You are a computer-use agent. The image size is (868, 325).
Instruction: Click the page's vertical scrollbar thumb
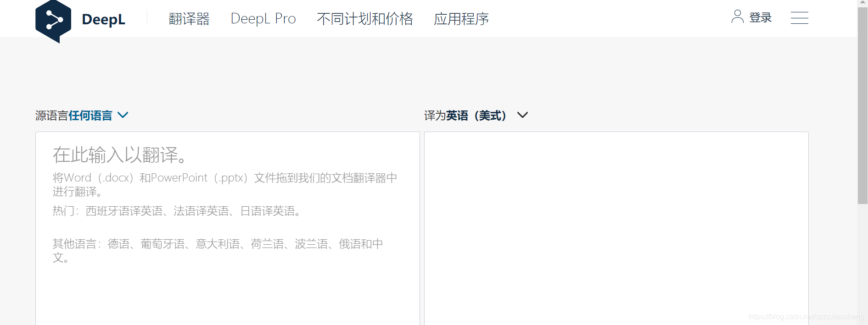[x=862, y=105]
